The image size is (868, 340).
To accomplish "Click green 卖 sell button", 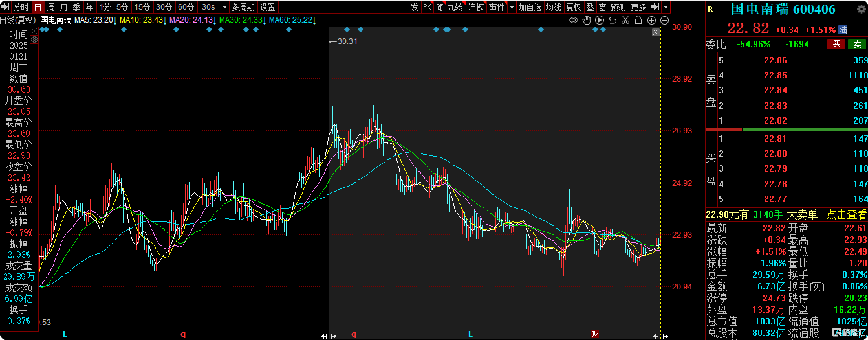I will coord(857,44).
